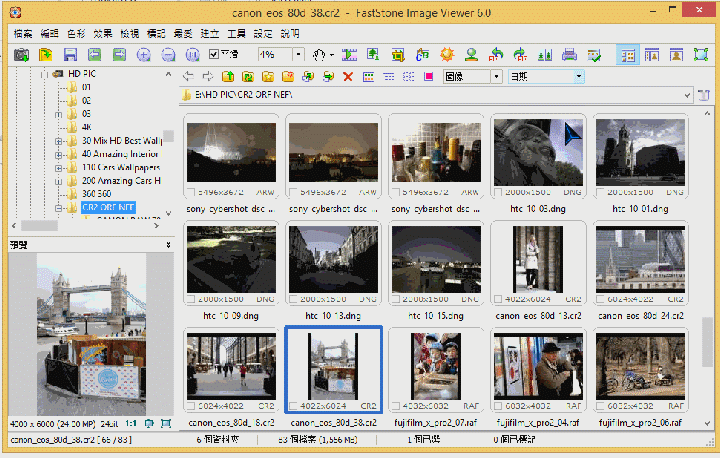Select the hand cursor tool
The width and height of the screenshot is (720, 458).
(x=319, y=55)
